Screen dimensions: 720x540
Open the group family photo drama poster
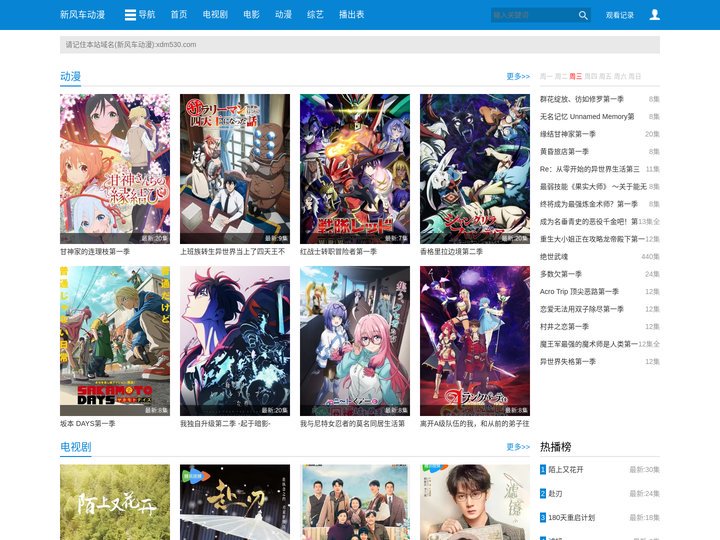pyautogui.click(x=355, y=502)
